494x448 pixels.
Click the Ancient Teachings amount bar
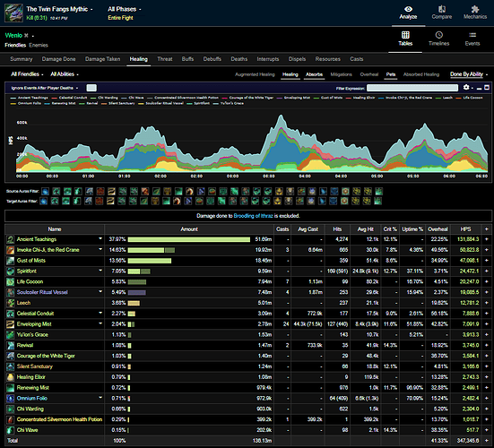point(189,239)
